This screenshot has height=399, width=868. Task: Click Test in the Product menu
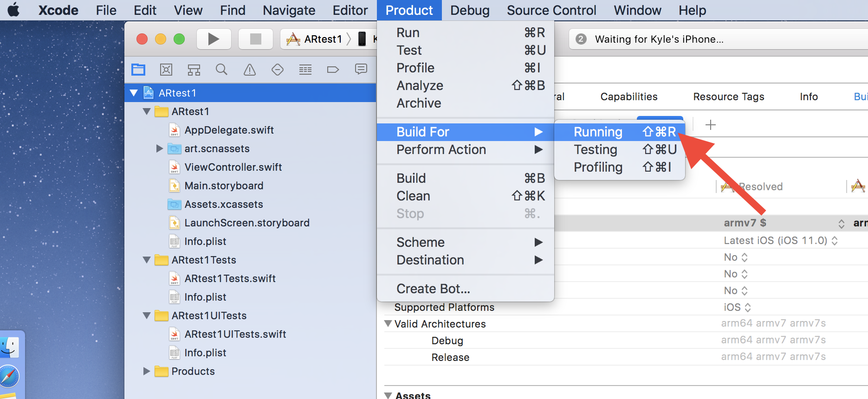pos(466,50)
